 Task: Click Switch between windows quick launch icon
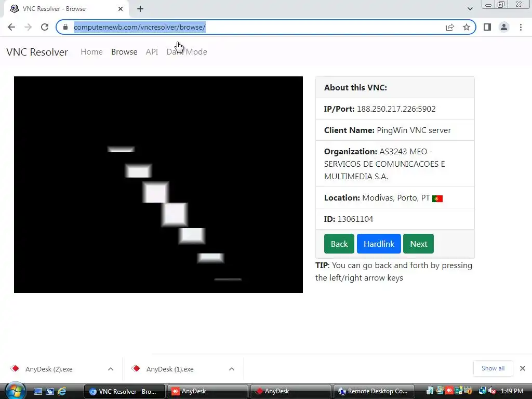[x=50, y=391]
